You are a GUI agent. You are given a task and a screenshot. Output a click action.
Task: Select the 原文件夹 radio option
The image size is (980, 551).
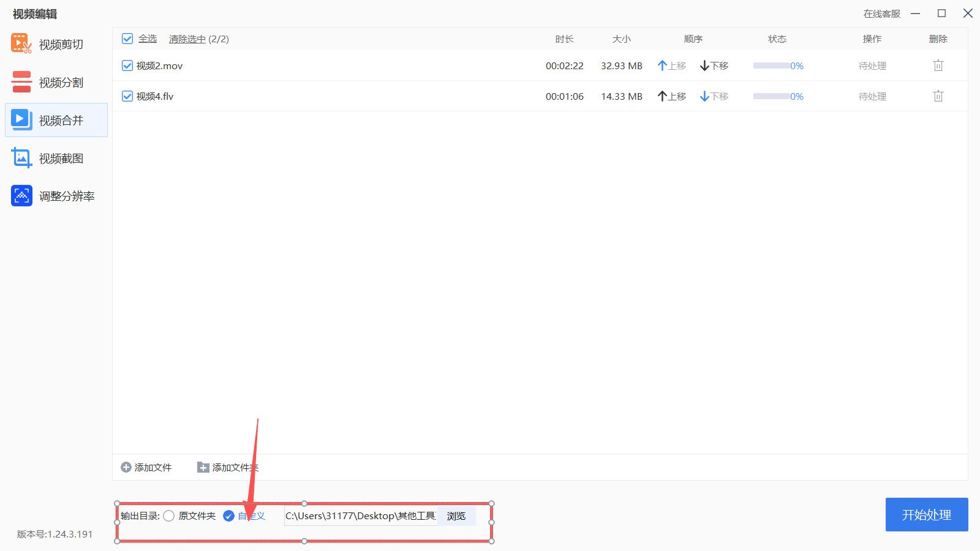169,516
